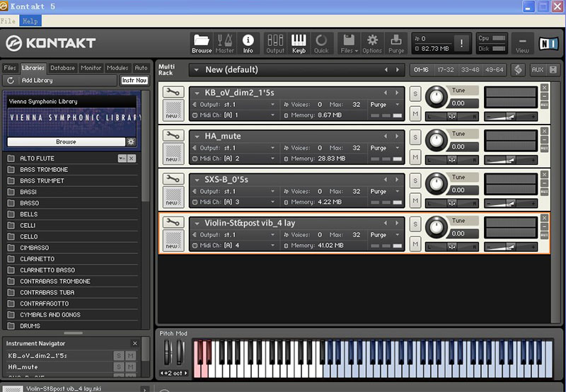Mute the SXS-B_0'5s instrument
This screenshot has width=566, height=392.
point(415,200)
